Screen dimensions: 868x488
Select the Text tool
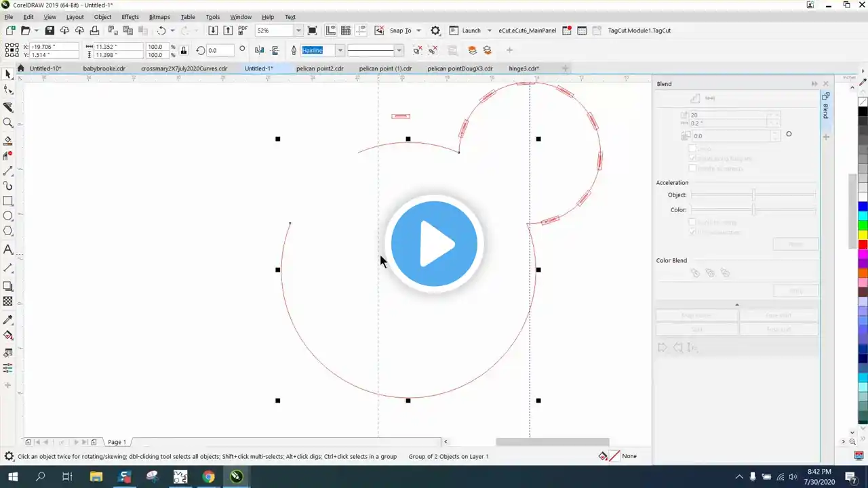tap(8, 249)
